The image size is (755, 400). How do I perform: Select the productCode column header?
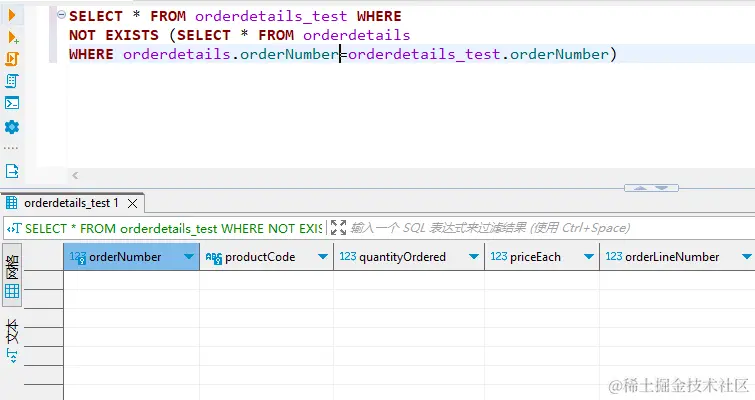click(x=266, y=257)
